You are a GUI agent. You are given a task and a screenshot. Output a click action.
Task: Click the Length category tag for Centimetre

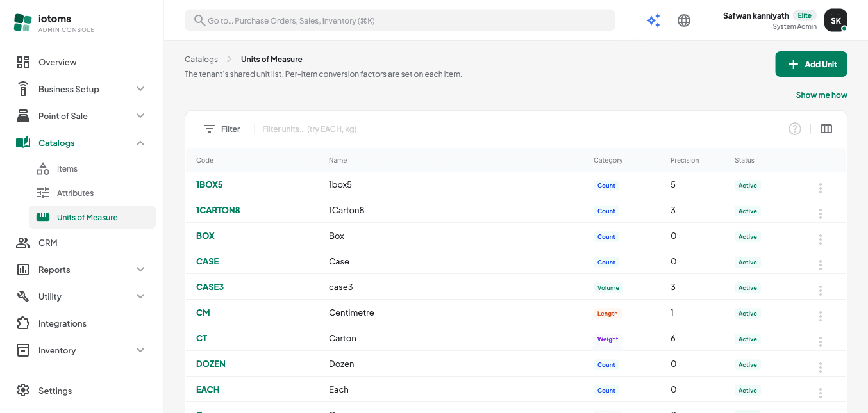pyautogui.click(x=607, y=314)
